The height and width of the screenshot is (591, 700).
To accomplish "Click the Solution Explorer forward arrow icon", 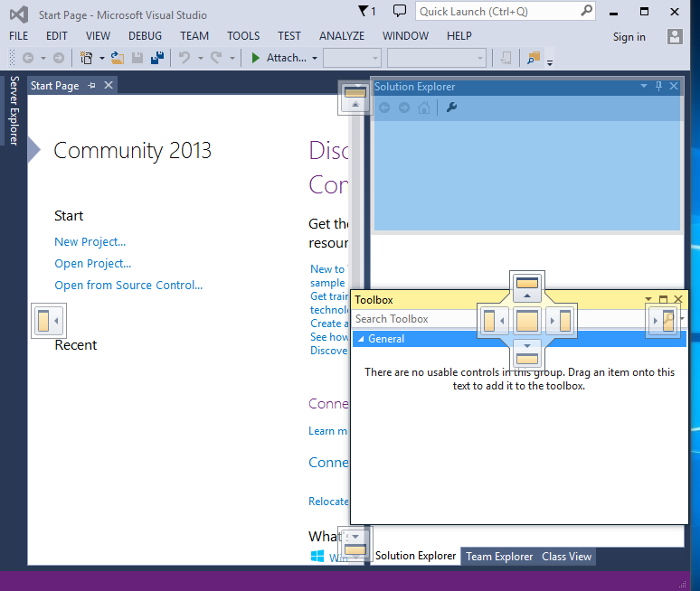I will 404,108.
